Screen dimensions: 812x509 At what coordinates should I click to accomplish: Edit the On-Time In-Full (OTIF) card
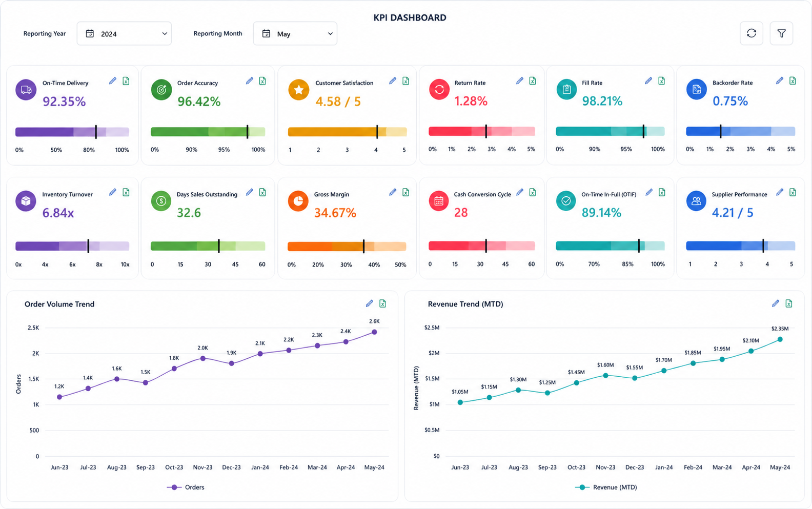pos(648,192)
